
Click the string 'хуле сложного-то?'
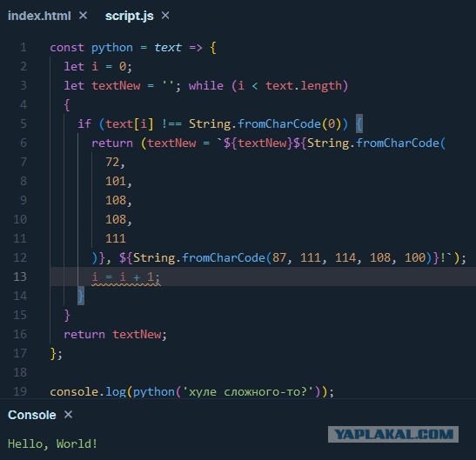[248, 391]
